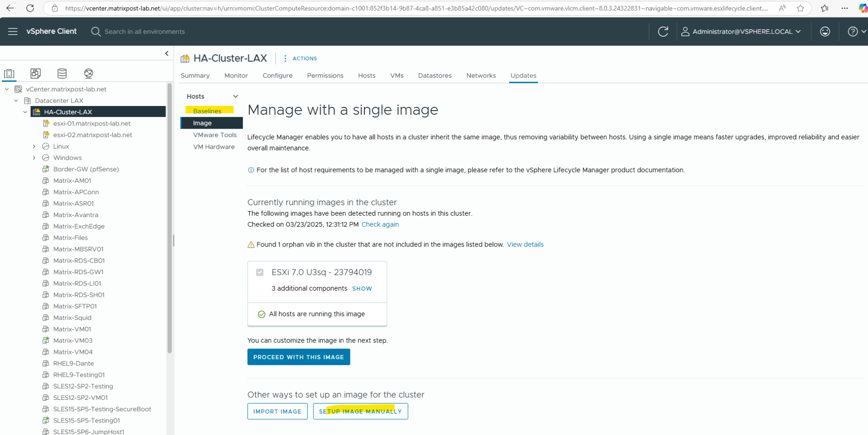Select Matrix-RDS-GW1 VM in the tree

[78, 272]
